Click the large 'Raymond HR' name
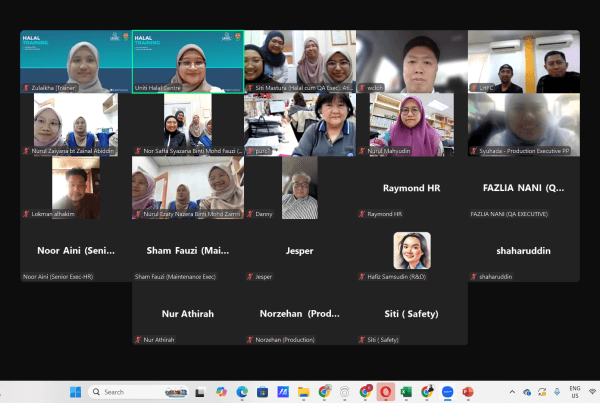Viewport: 600px width, 403px height. pyautogui.click(x=412, y=188)
